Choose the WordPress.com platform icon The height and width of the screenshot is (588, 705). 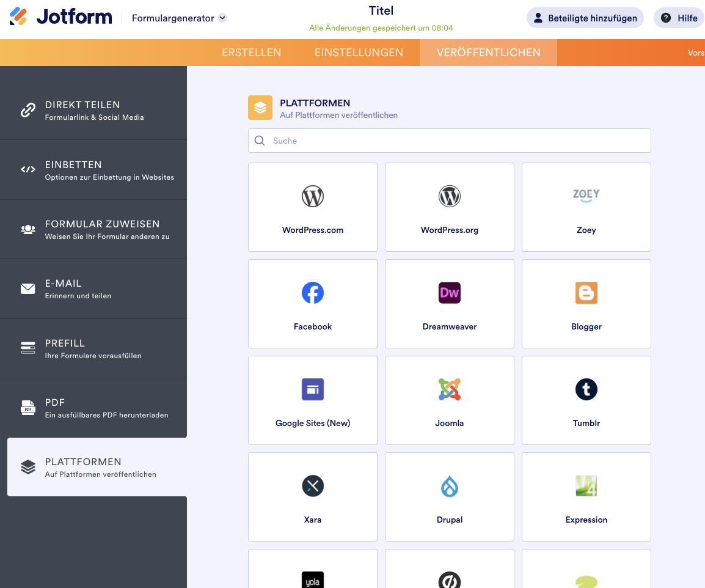[313, 197]
